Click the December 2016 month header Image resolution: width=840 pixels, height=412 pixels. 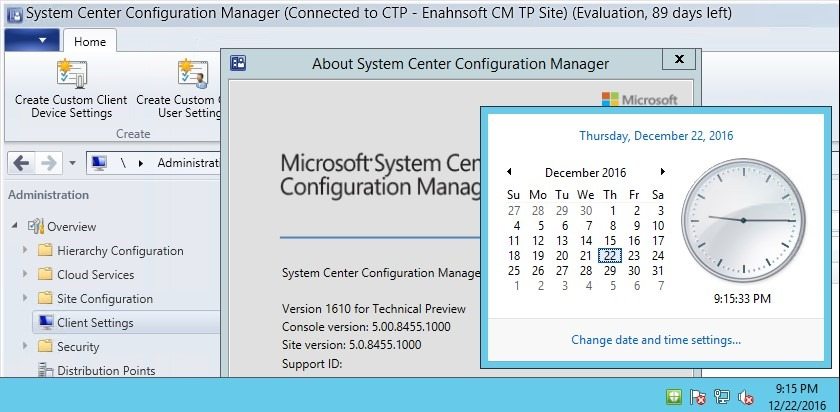coord(586,173)
